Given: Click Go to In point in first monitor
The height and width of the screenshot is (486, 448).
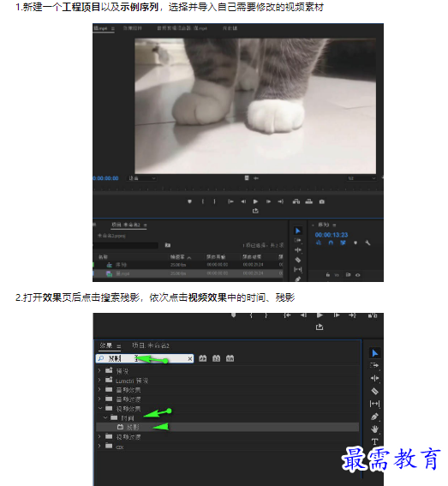Looking at the screenshot, I should tap(230, 201).
